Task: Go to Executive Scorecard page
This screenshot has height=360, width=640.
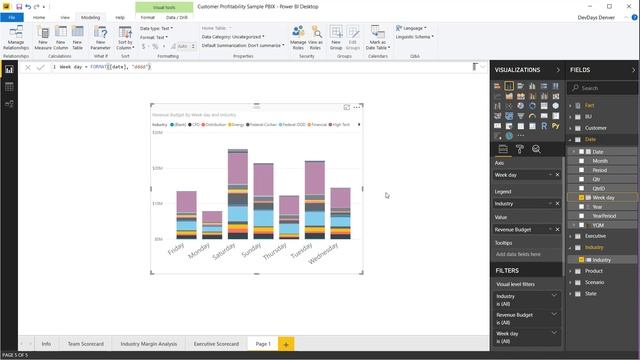Action: tap(216, 344)
